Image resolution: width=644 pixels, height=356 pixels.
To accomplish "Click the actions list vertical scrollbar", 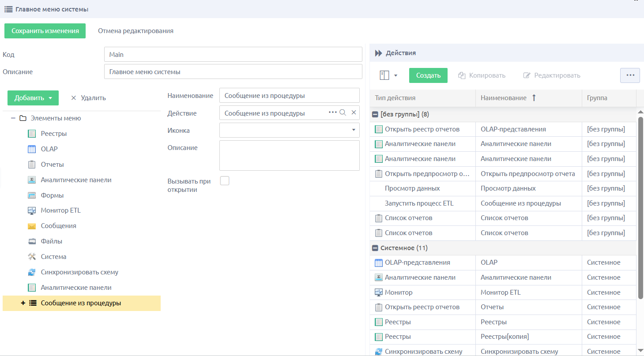I will click(x=640, y=207).
